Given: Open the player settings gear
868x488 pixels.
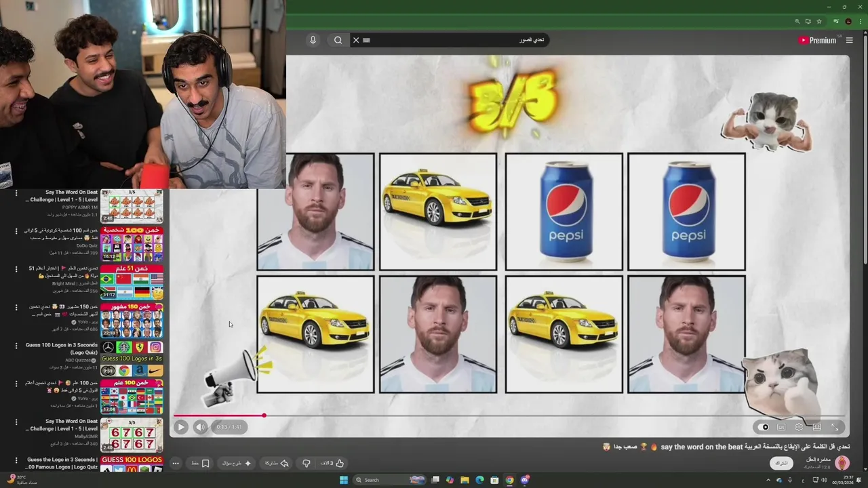Looking at the screenshot, I should pos(799,427).
